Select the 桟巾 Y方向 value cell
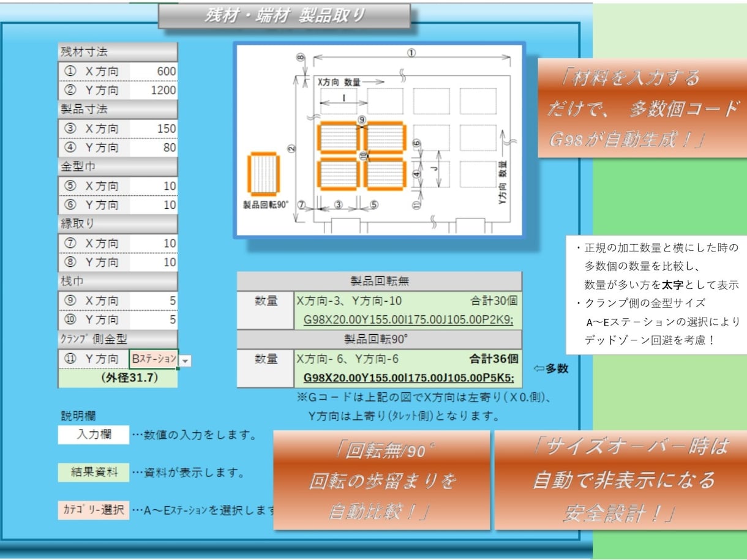The width and height of the screenshot is (747, 560). pyautogui.click(x=153, y=319)
